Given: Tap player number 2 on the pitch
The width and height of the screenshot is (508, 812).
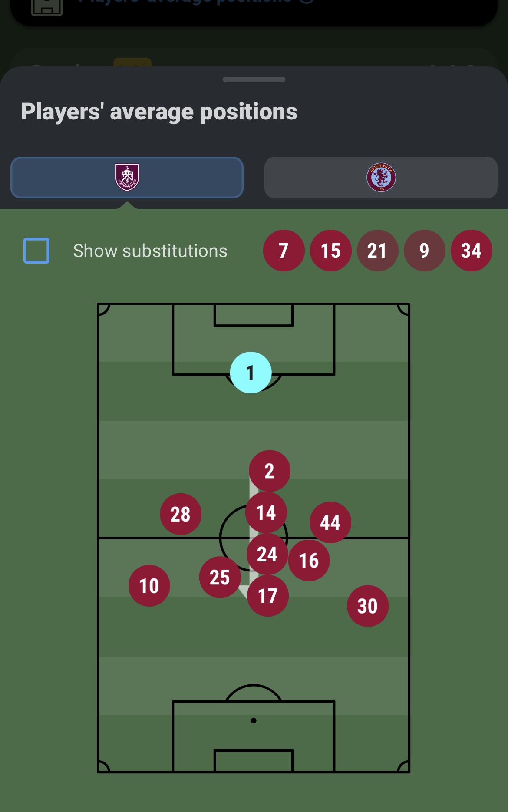Looking at the screenshot, I should (x=269, y=471).
